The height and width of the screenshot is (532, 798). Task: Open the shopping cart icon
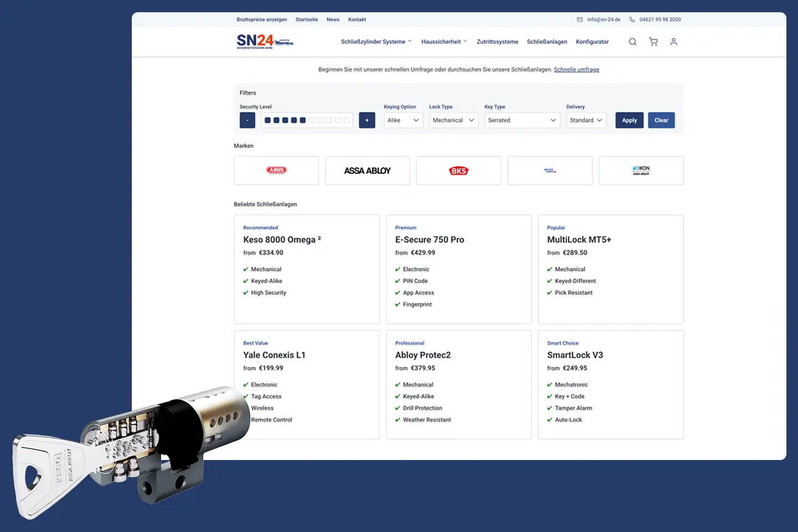(x=653, y=41)
